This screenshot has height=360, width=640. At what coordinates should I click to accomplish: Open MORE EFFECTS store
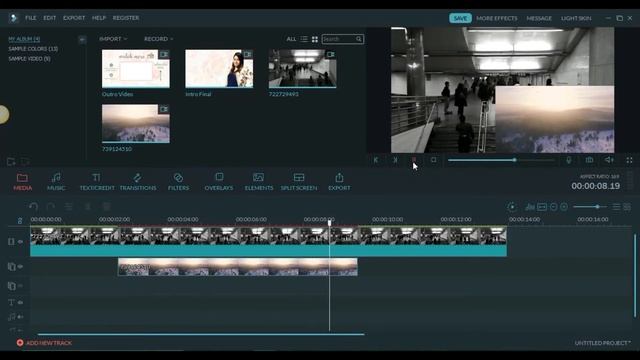coord(496,18)
